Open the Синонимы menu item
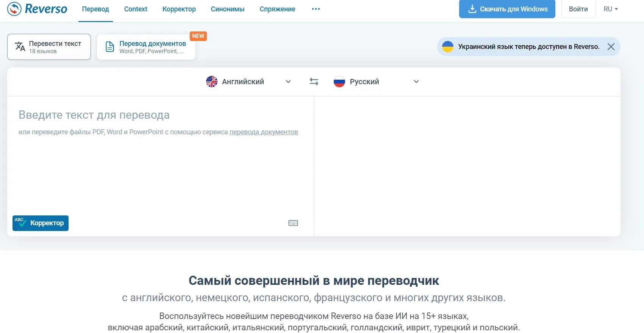 [x=228, y=9]
